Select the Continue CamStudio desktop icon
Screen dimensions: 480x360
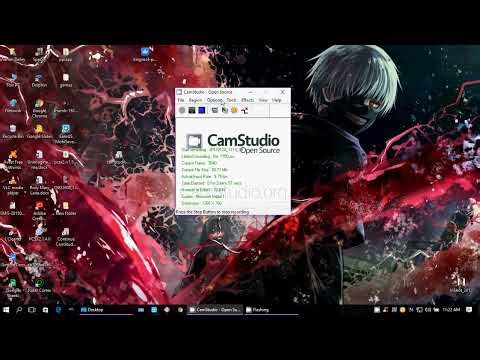(x=66, y=237)
